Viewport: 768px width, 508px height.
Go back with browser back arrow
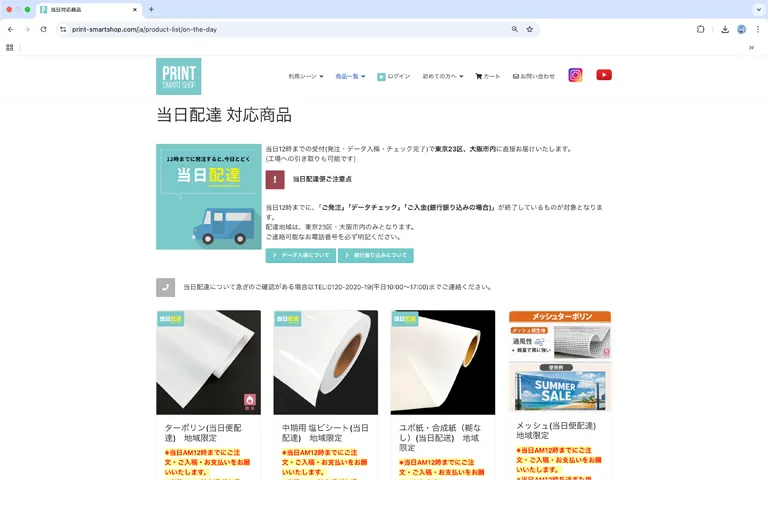pos(11,29)
